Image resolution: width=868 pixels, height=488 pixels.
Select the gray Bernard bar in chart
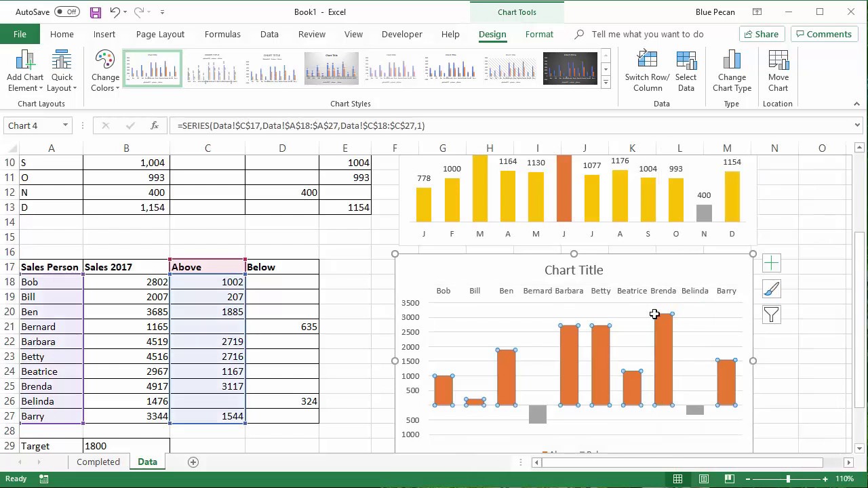point(537,414)
